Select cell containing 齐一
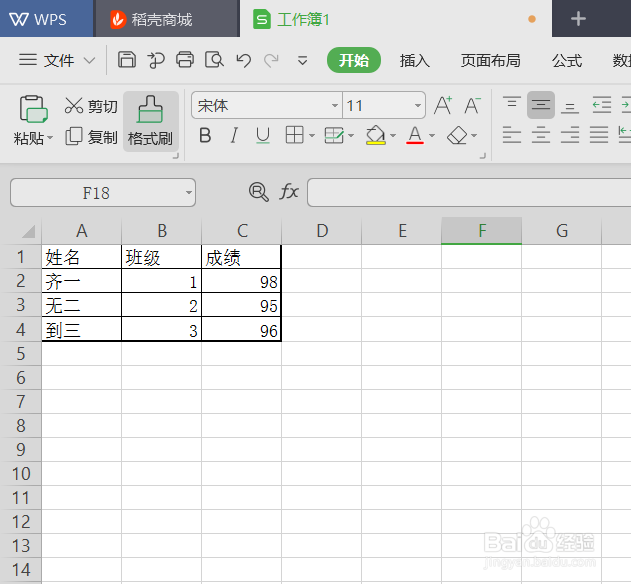 (81, 281)
